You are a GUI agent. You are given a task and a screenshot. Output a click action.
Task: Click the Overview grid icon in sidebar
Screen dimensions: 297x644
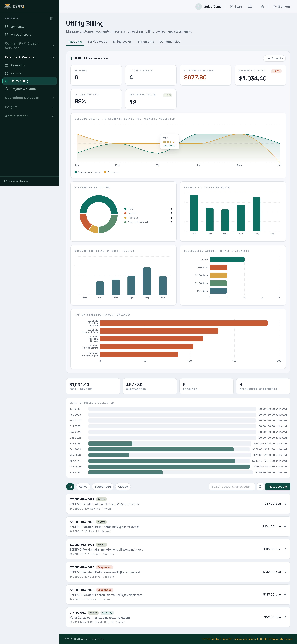[7, 27]
